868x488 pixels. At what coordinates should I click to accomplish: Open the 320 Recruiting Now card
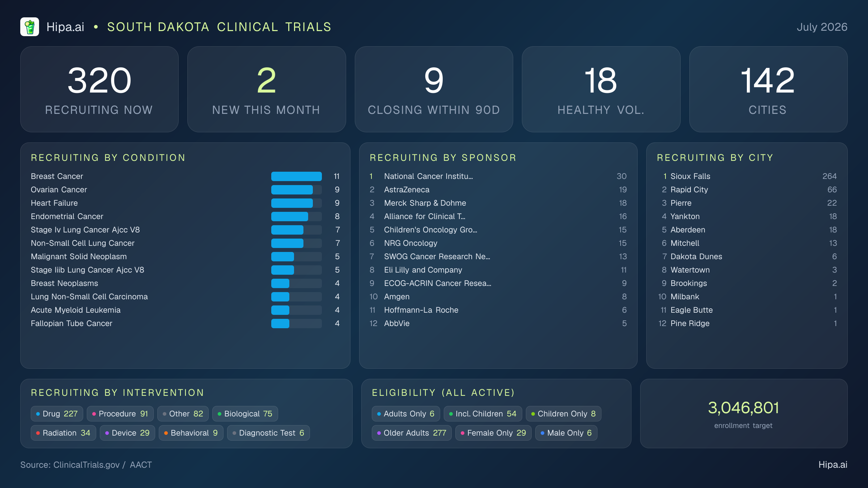[x=99, y=89]
